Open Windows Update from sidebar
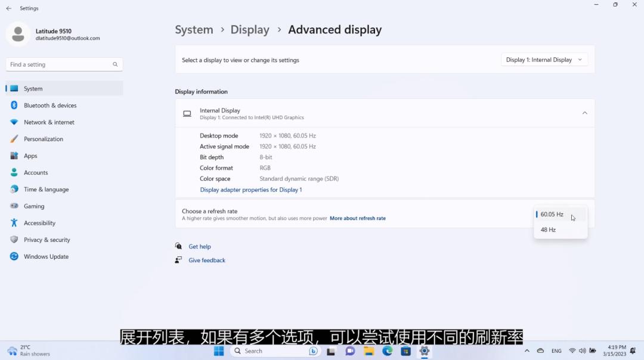Image resolution: width=644 pixels, height=360 pixels. tap(46, 257)
